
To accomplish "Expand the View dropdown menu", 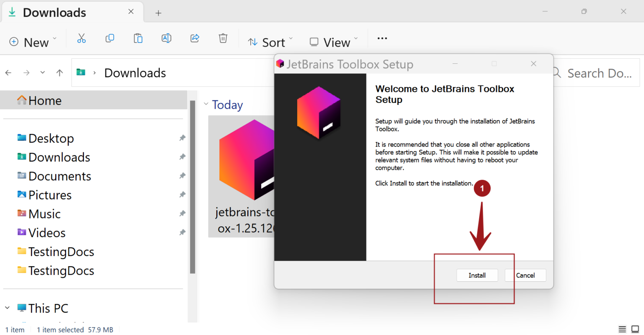I will 333,42.
